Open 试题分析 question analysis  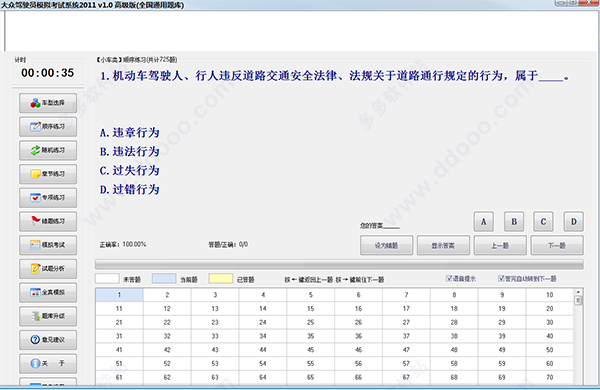pos(48,269)
